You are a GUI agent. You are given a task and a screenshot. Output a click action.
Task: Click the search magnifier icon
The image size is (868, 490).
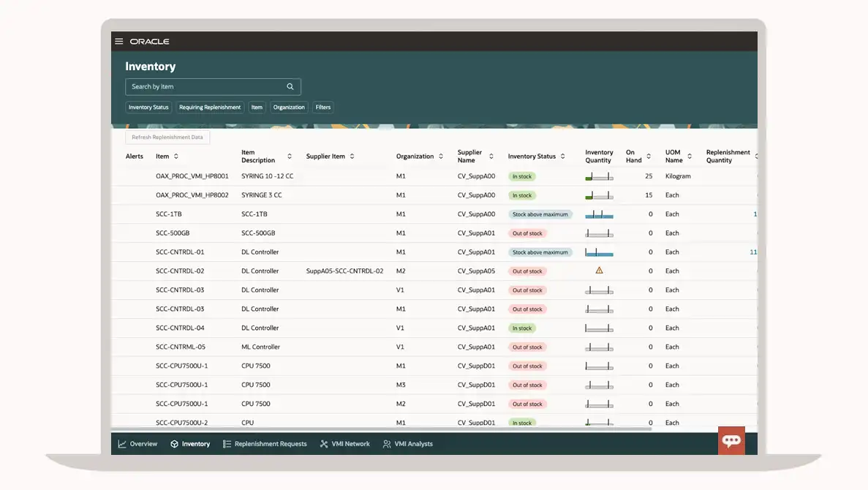(x=290, y=87)
